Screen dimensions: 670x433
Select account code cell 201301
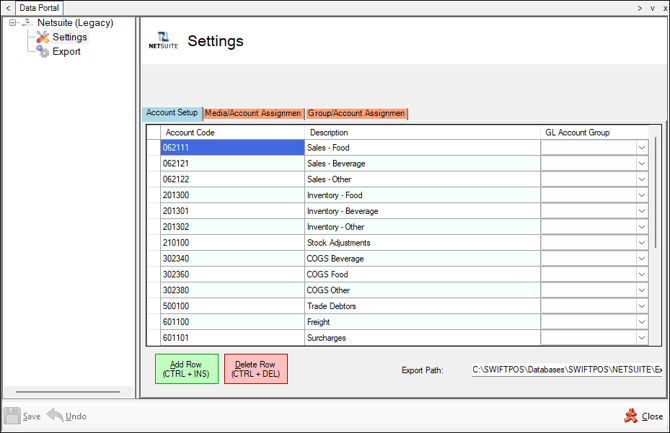[232, 211]
